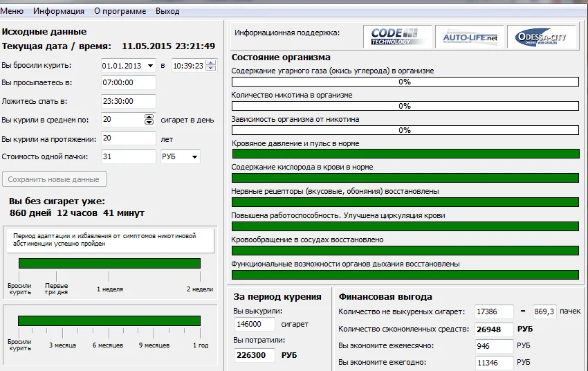Click the cigarettes per day spinner arrows
588x371 pixels.
149,120
